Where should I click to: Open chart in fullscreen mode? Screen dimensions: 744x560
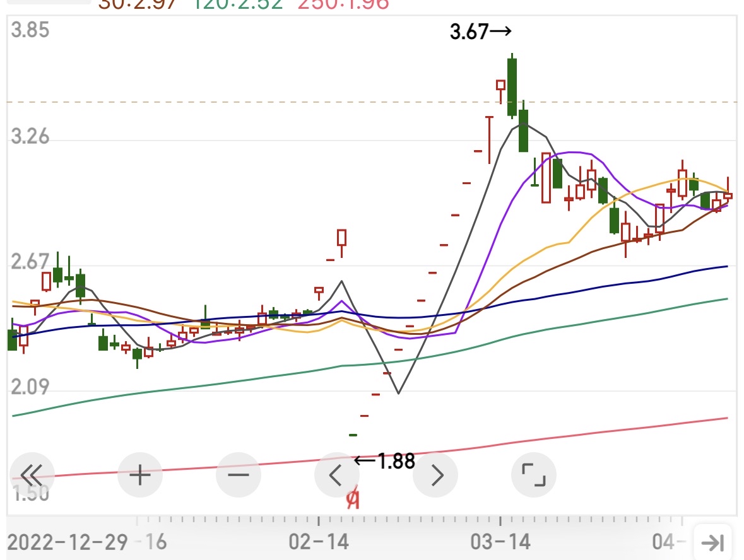[534, 475]
